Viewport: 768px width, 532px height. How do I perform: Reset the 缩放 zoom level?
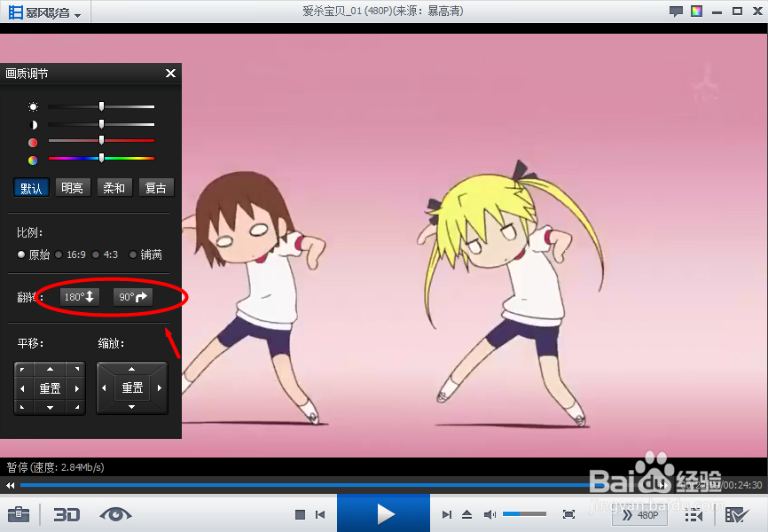(x=132, y=388)
